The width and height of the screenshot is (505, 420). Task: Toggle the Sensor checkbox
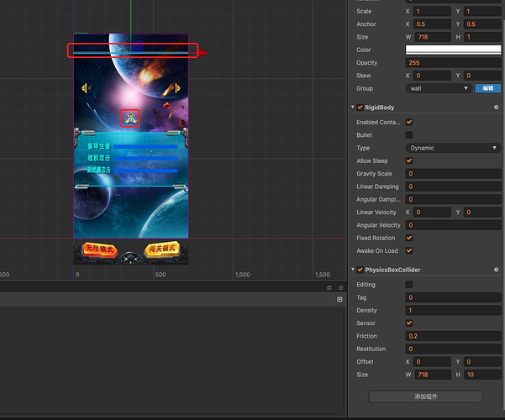tap(409, 323)
